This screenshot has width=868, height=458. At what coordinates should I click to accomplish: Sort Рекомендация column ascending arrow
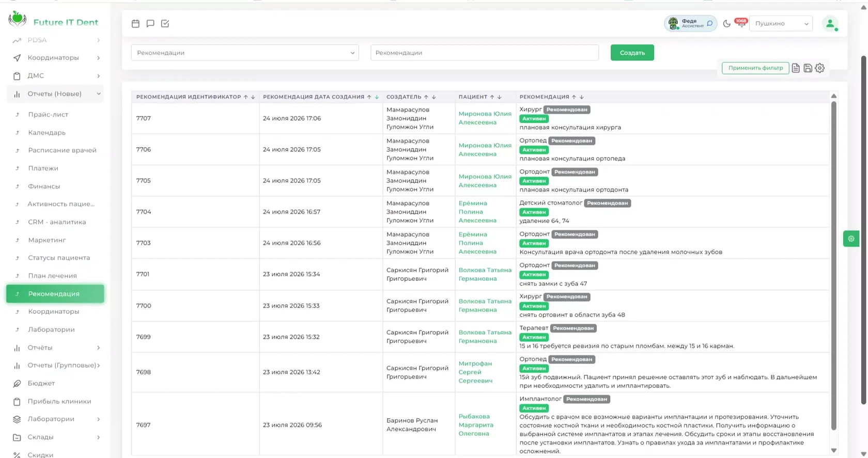pos(574,97)
